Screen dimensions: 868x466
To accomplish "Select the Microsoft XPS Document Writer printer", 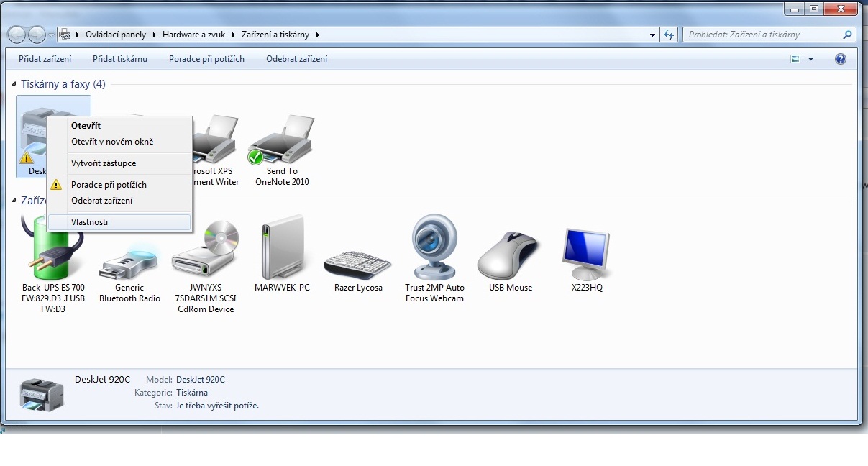I will pos(216,150).
